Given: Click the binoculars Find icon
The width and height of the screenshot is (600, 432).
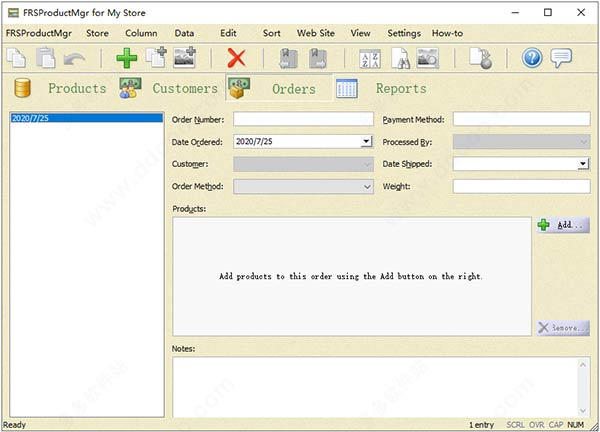Looking at the screenshot, I should tap(399, 58).
